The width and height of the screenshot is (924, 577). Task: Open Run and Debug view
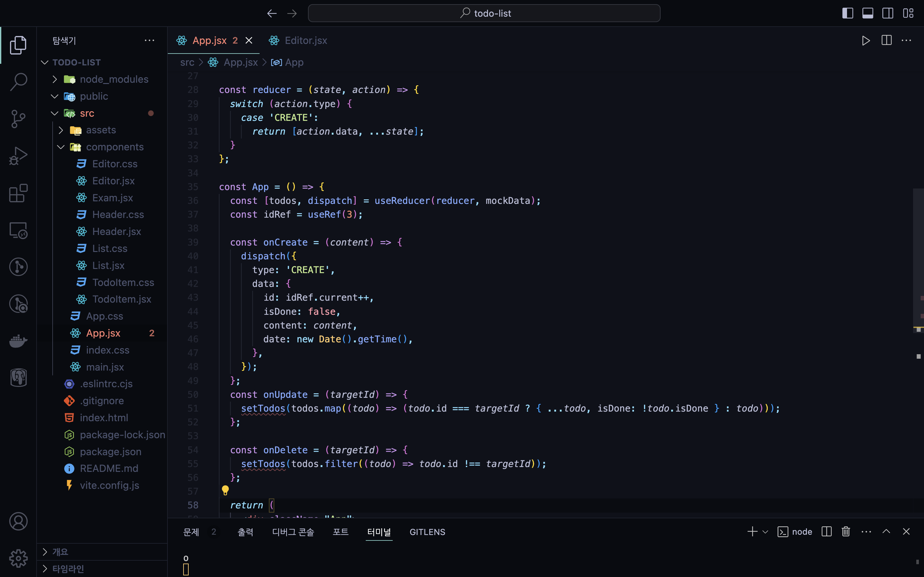[18, 156]
